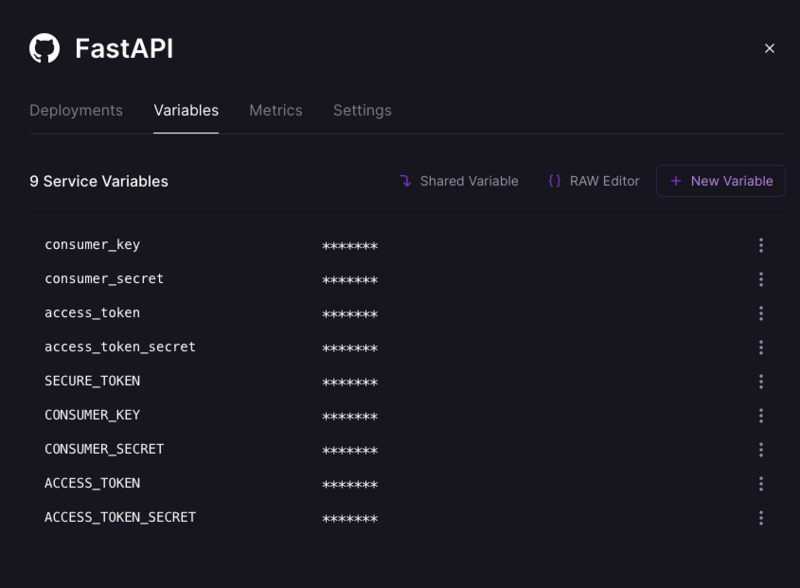Open three-dot menu for consumer_key

point(761,246)
